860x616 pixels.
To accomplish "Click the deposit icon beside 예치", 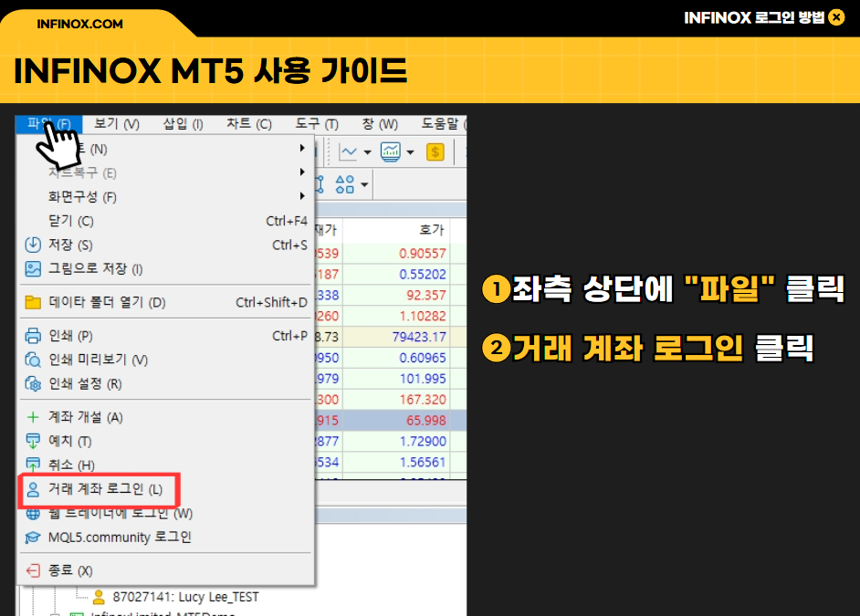I will pos(33,441).
